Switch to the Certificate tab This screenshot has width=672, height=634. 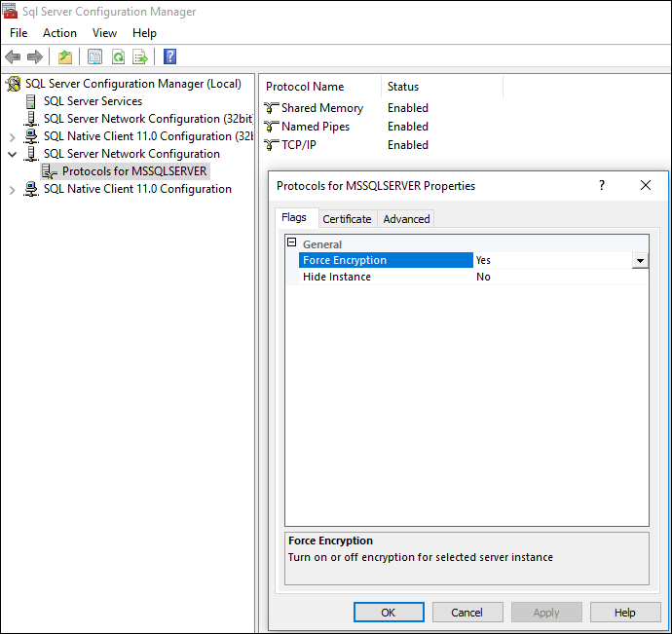347,219
